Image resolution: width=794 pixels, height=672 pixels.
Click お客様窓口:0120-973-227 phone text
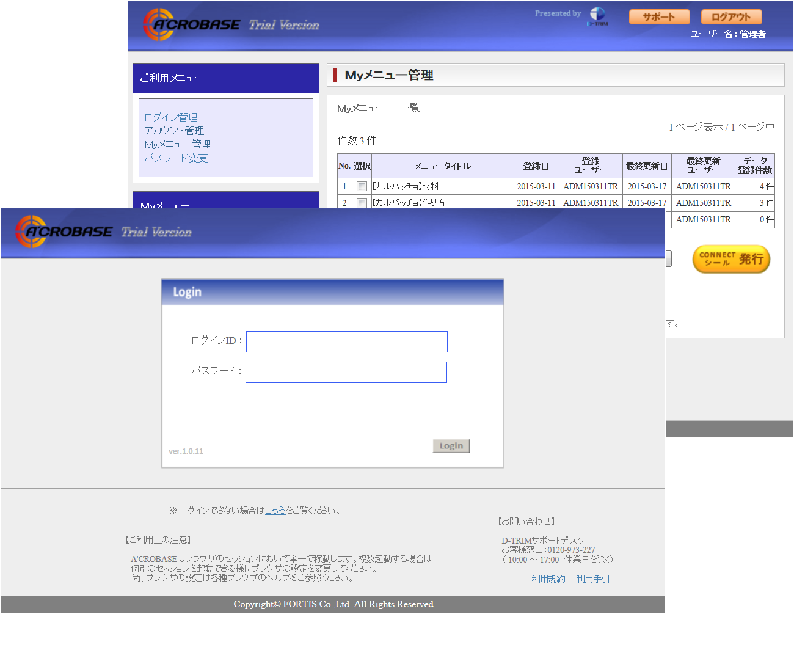[548, 550]
